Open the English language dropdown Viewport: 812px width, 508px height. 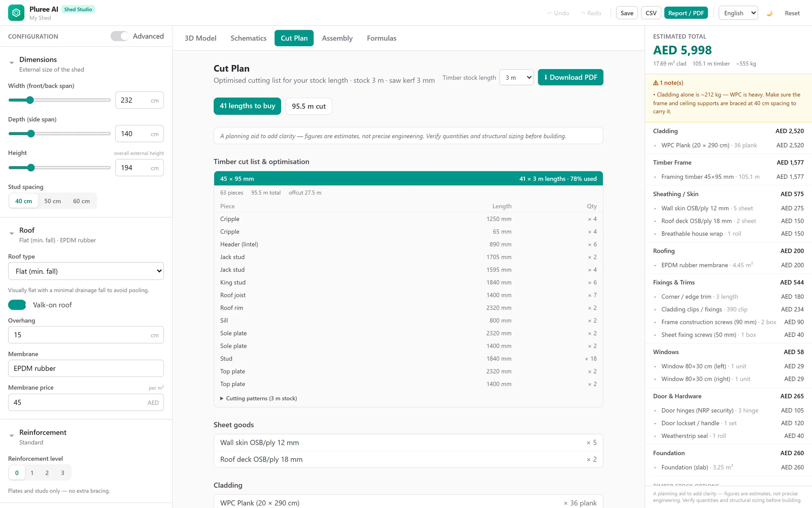[738, 13]
